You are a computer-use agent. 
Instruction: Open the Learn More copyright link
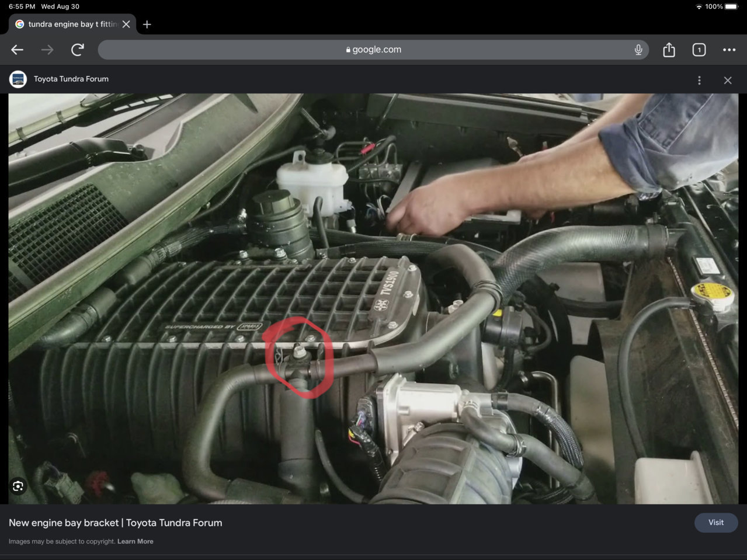point(135,541)
